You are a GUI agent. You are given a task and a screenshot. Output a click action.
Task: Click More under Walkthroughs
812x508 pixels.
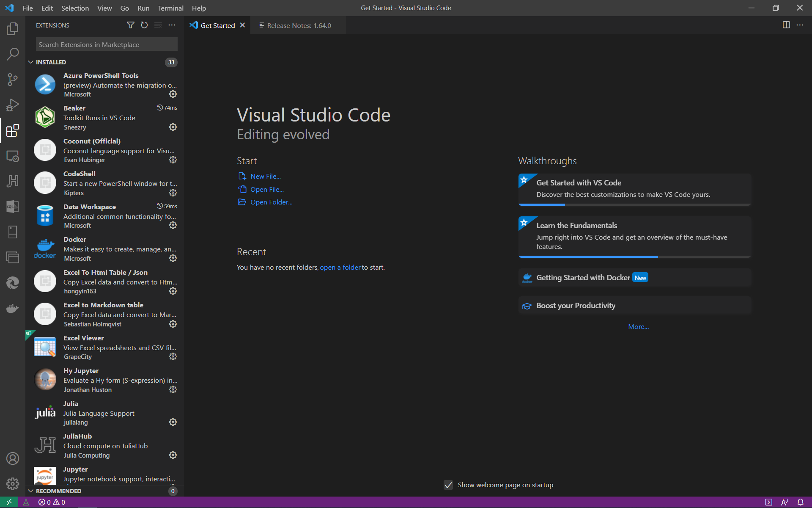[638, 326]
